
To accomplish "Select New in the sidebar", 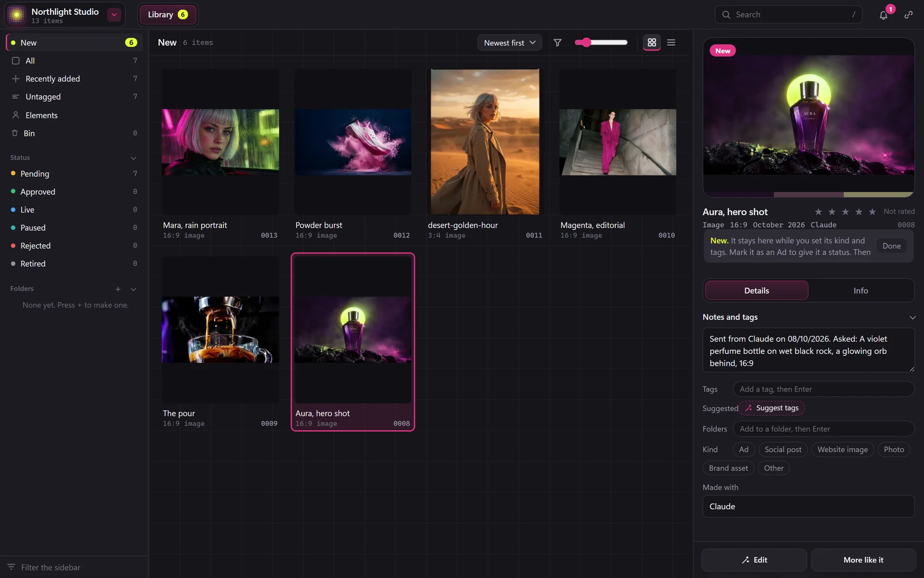I will click(74, 43).
